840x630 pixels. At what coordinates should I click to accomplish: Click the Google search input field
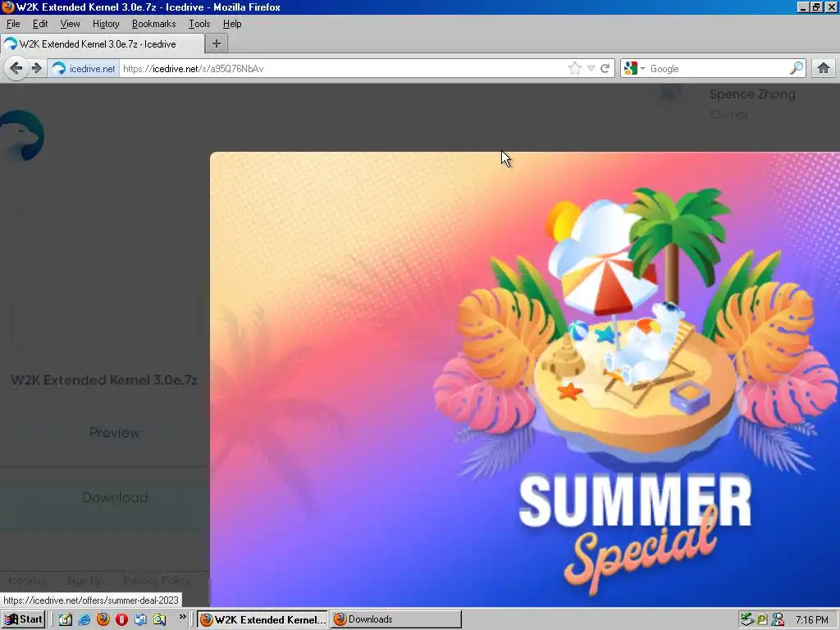718,69
